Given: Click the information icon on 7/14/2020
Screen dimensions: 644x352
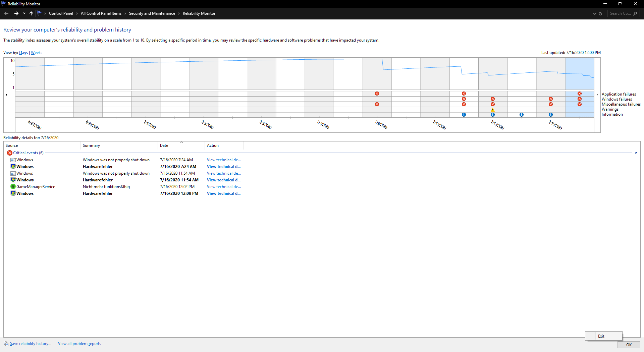Looking at the screenshot, I should click(x=522, y=115).
